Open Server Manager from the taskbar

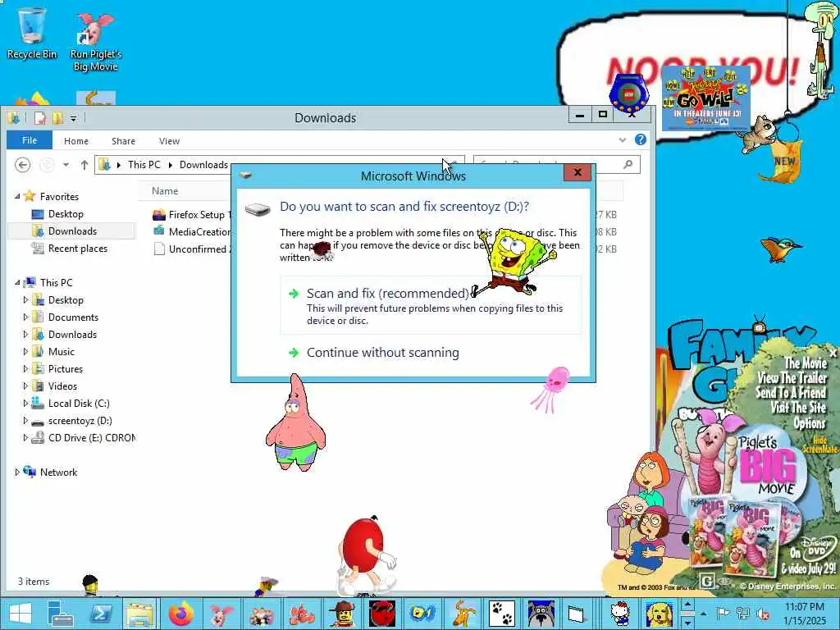pos(60,614)
